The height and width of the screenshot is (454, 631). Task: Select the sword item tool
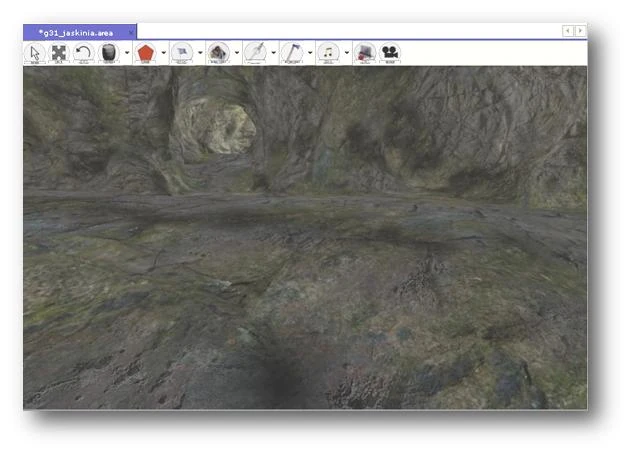point(256,53)
